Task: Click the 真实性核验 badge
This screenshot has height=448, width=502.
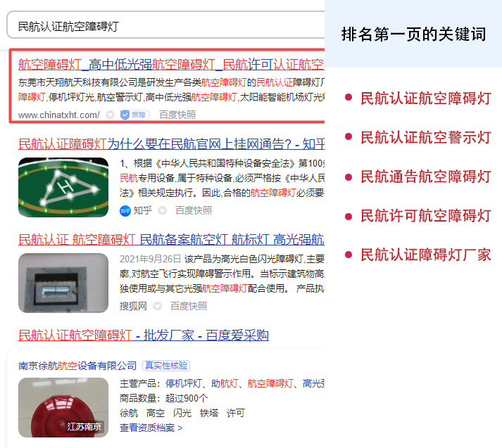Action: (166, 366)
